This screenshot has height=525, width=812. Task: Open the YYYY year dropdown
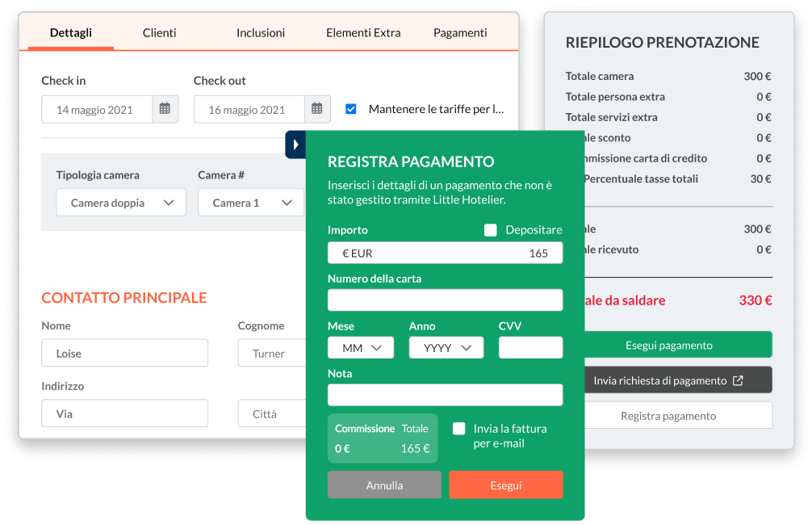pos(446,348)
